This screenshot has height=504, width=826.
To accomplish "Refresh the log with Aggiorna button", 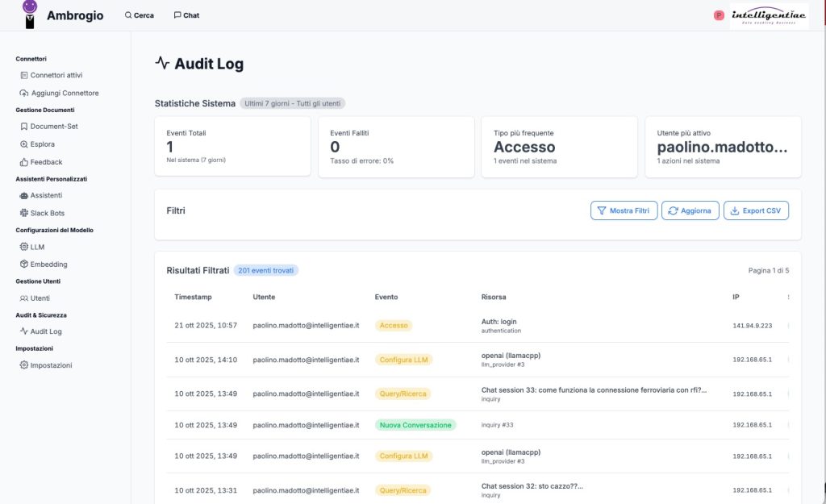I will 690,210.
